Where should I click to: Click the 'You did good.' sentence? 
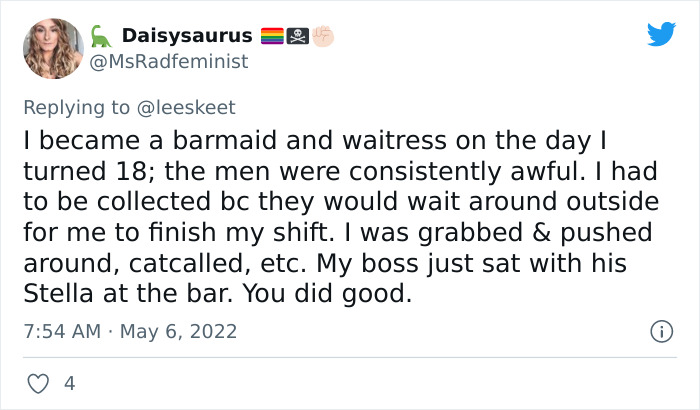tap(327, 295)
